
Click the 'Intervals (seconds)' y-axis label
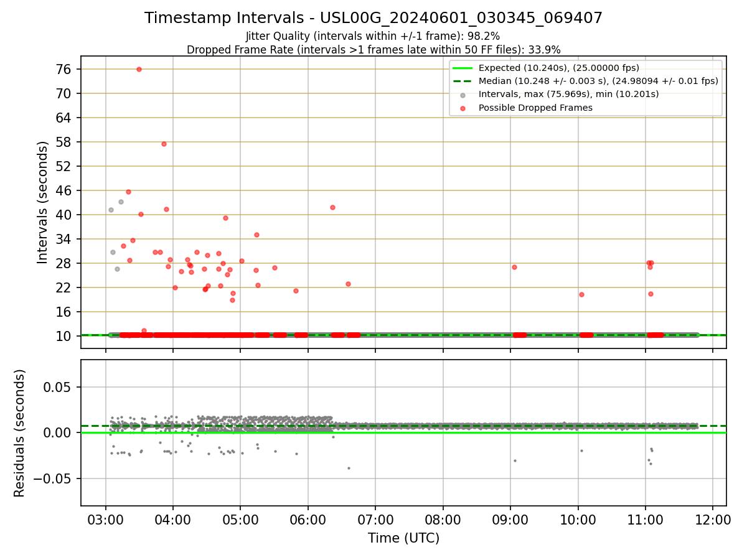[43, 202]
